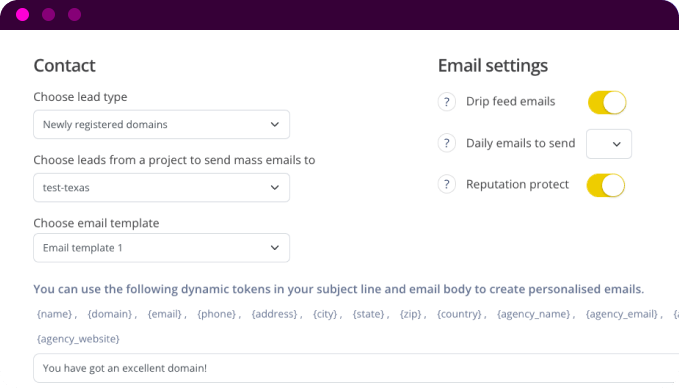Insert the {name} dynamic token
679x388 pixels.
[x=54, y=314]
